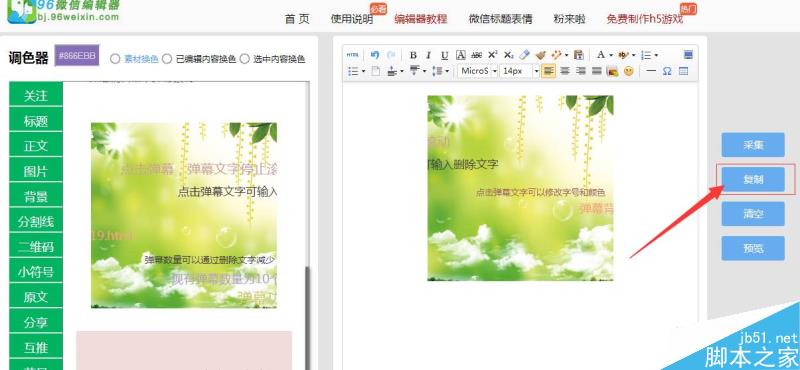Click the boxed A character border icon
The height and width of the screenshot is (370, 800).
[x=461, y=55]
